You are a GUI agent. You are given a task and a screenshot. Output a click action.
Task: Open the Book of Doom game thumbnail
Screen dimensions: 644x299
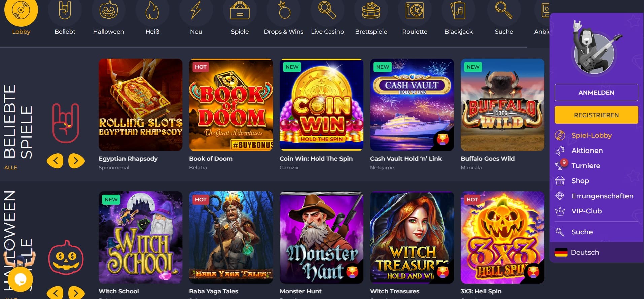pos(231,105)
